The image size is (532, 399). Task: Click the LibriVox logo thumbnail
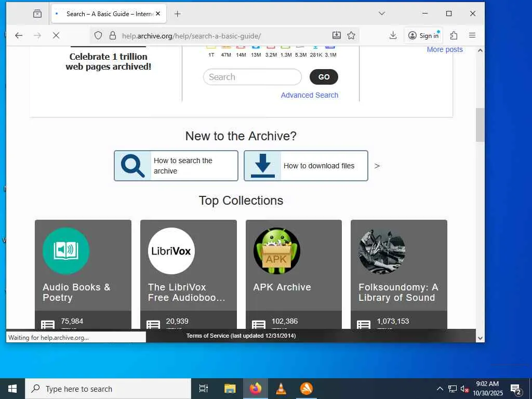[171, 251]
